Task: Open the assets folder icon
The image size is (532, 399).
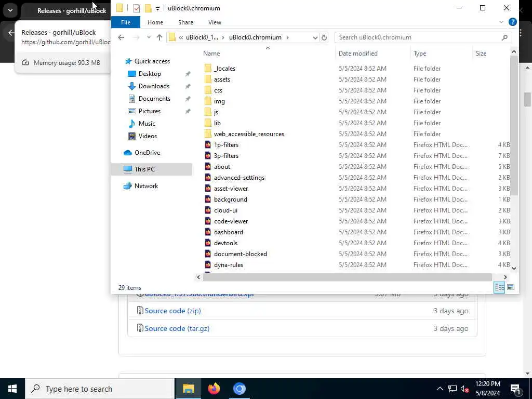Action: click(208, 79)
